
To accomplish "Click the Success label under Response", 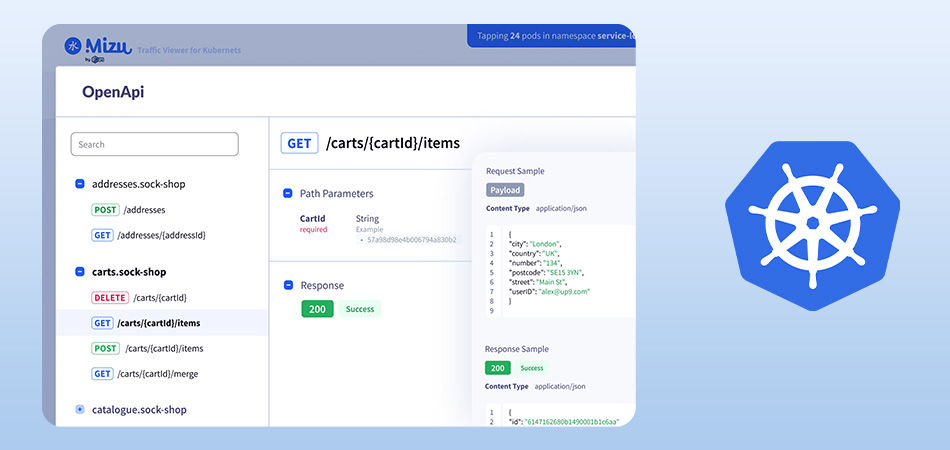I will (x=360, y=309).
